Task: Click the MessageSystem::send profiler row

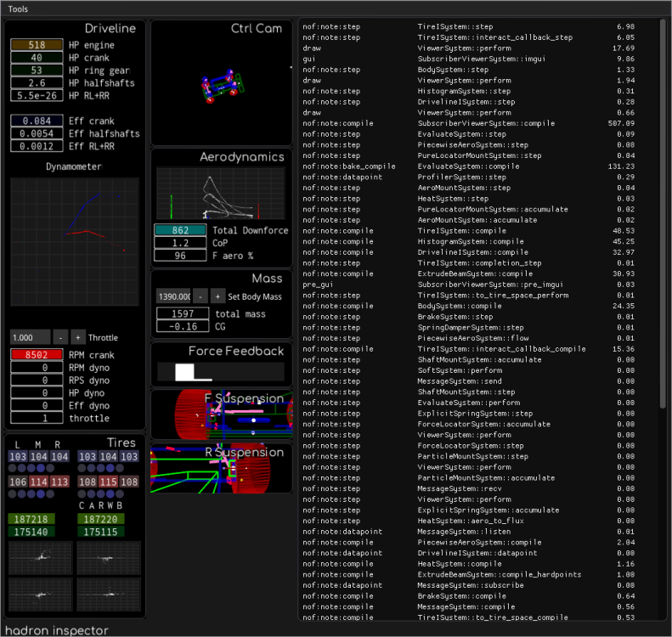Action: [468, 381]
